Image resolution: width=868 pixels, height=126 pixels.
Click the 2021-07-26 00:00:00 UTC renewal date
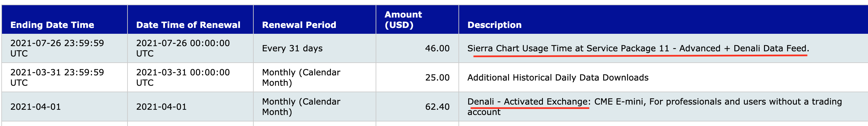183,48
